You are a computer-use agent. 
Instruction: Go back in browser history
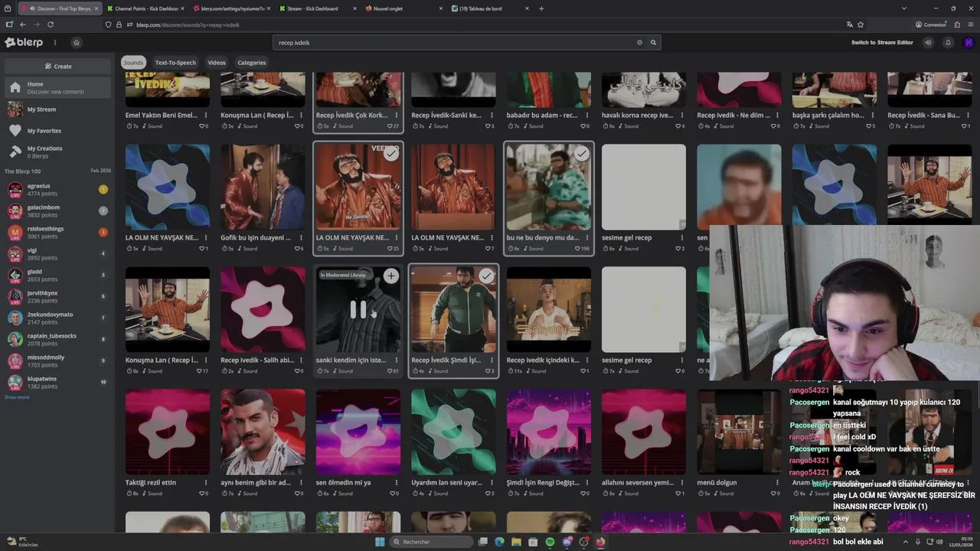point(22,24)
